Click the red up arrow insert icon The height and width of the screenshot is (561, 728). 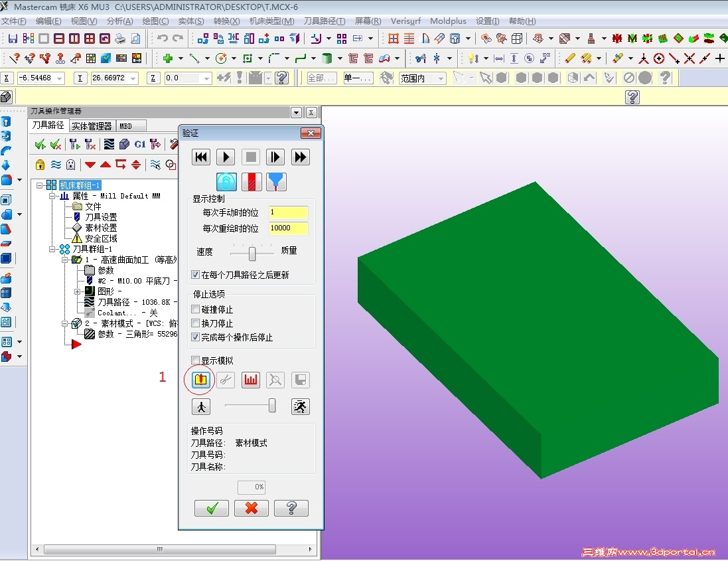tap(106, 165)
